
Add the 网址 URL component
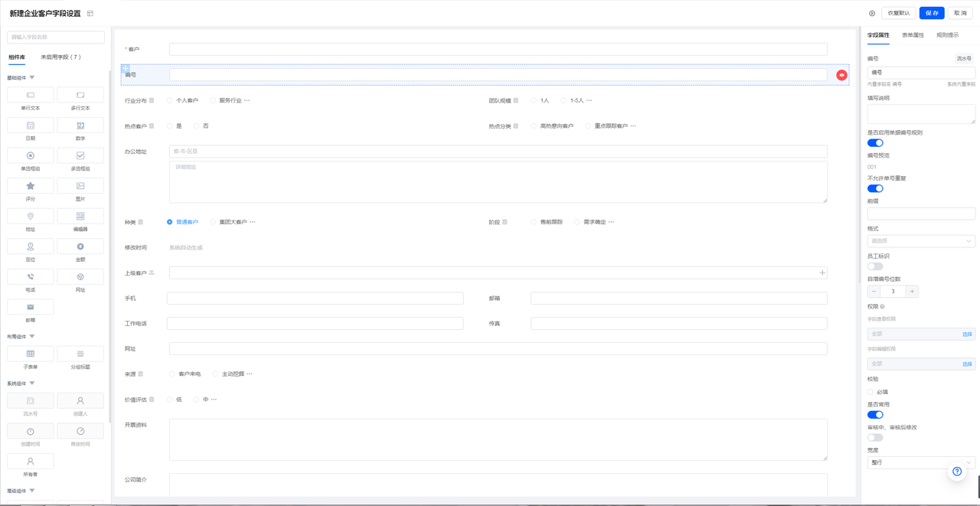click(80, 277)
